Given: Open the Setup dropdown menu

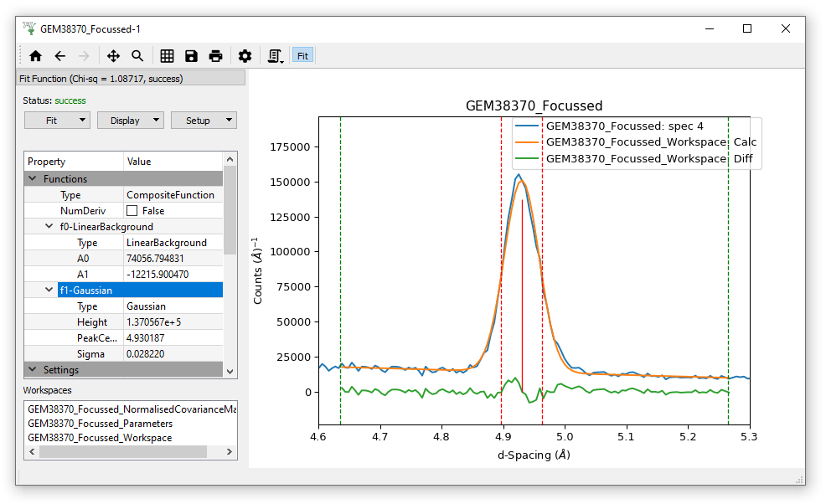Looking at the screenshot, I should 204,121.
